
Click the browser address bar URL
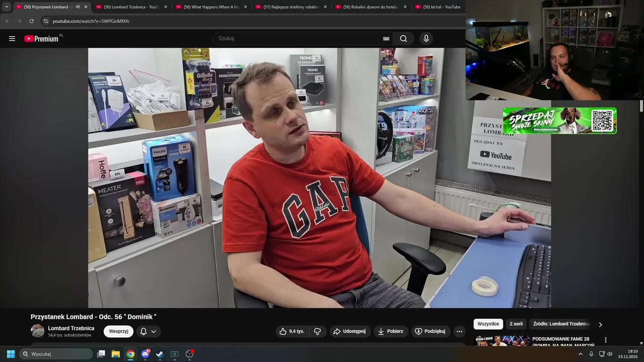point(91,21)
